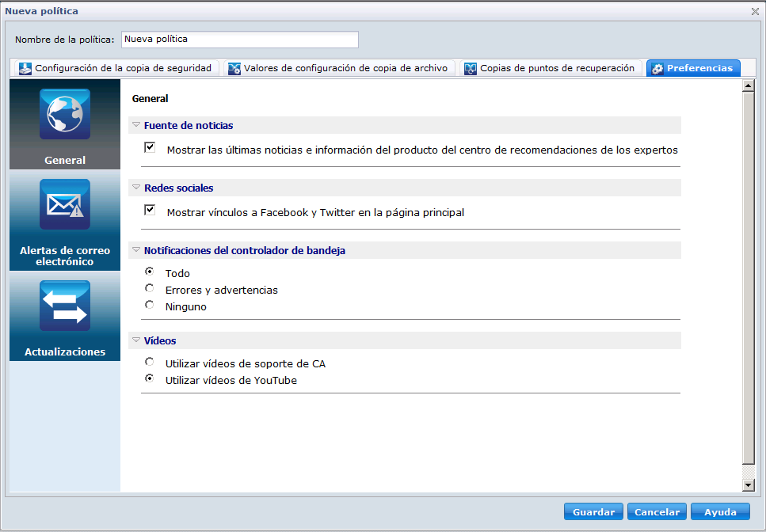Select Utilizar vídeos de soporte de CA
766x532 pixels.
coord(149,363)
